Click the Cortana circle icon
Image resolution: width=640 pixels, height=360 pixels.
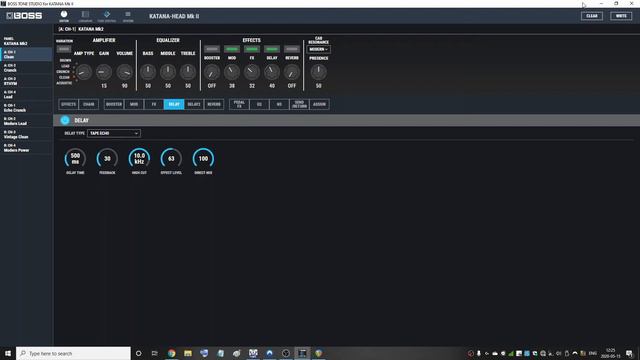[139, 353]
